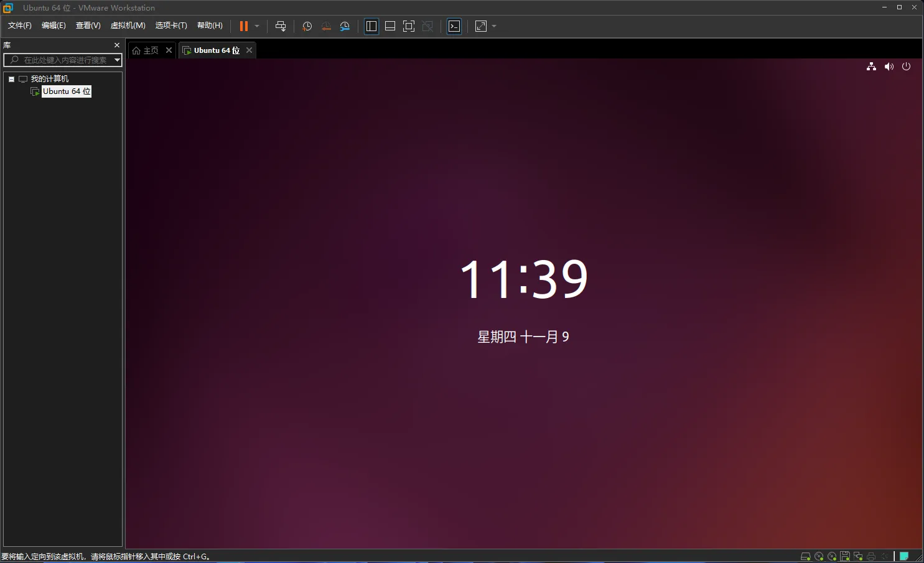The image size is (924, 563).
Task: Click the Send Ctrl+Alt+Del icon
Action: coord(281,26)
